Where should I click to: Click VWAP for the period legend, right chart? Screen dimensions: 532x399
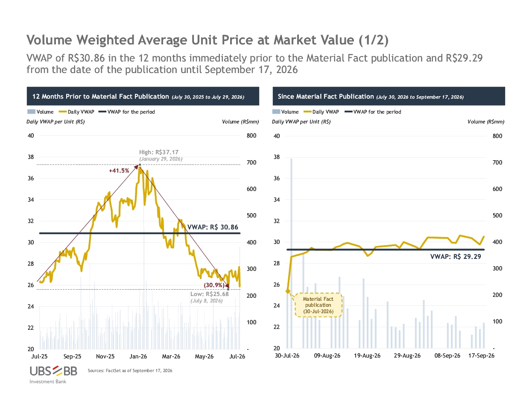373,112
